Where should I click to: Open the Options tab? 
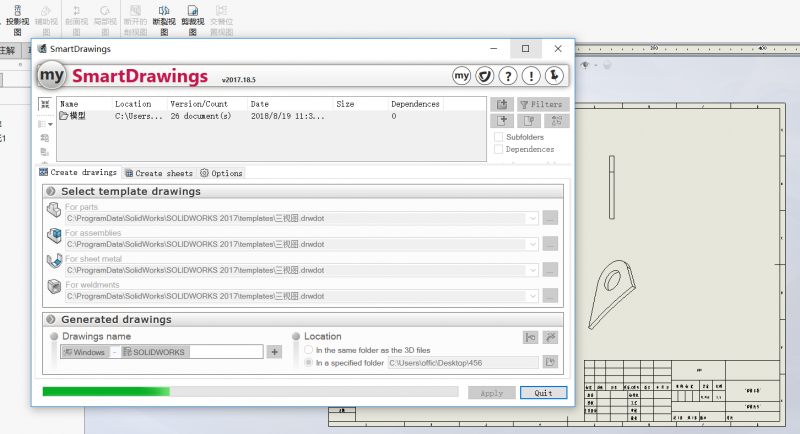(221, 173)
